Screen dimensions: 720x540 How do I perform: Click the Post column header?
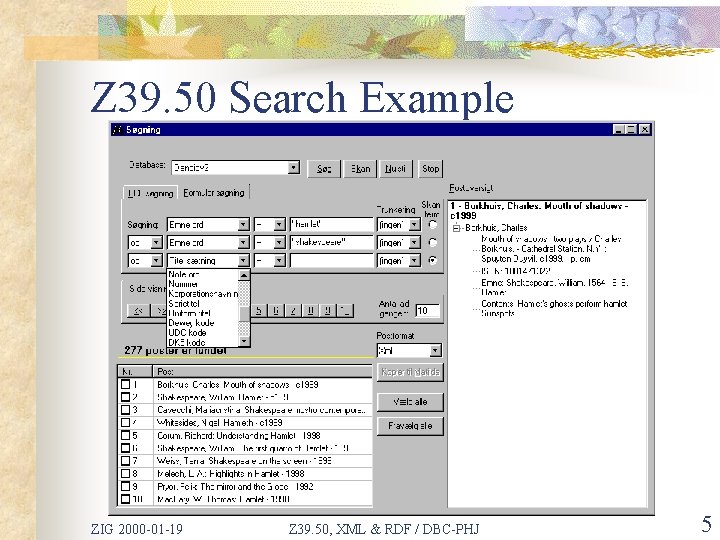(262, 371)
